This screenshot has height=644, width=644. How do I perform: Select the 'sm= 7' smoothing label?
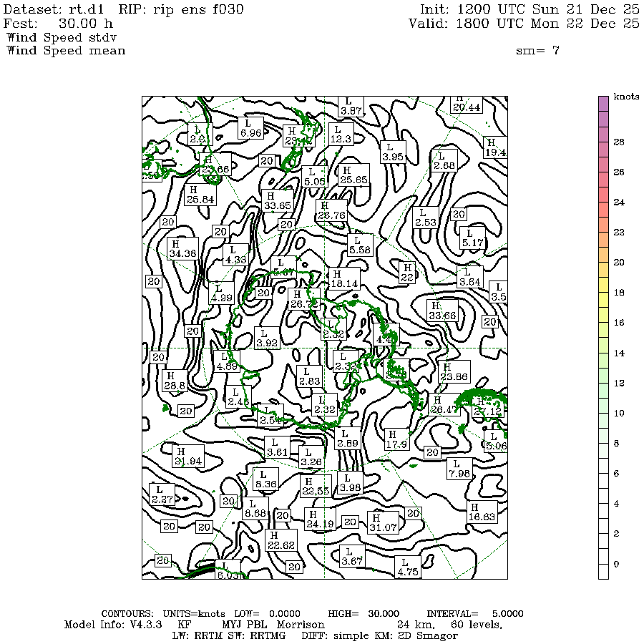click(537, 51)
